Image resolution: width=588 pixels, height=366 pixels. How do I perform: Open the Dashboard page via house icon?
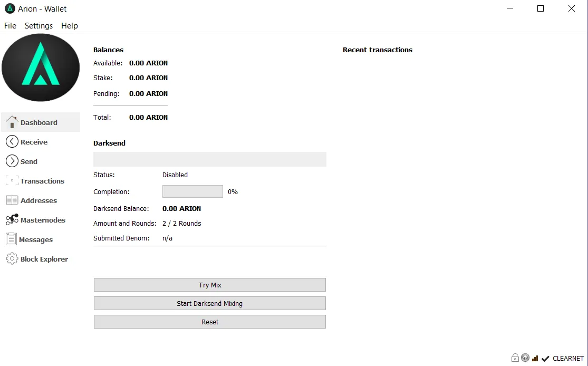coord(12,122)
